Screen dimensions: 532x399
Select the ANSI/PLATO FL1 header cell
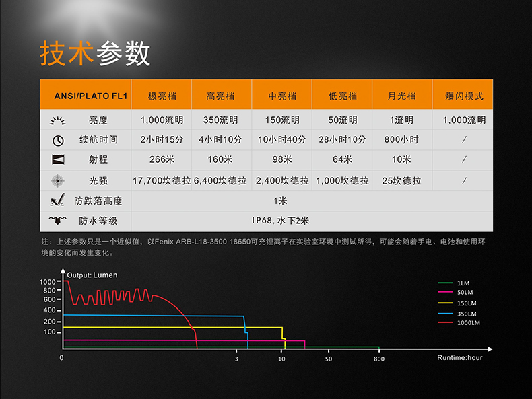[86, 96]
